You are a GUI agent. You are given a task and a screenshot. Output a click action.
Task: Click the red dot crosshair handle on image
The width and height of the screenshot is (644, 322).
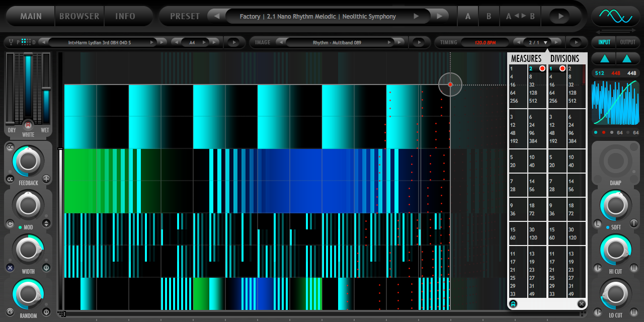450,85
